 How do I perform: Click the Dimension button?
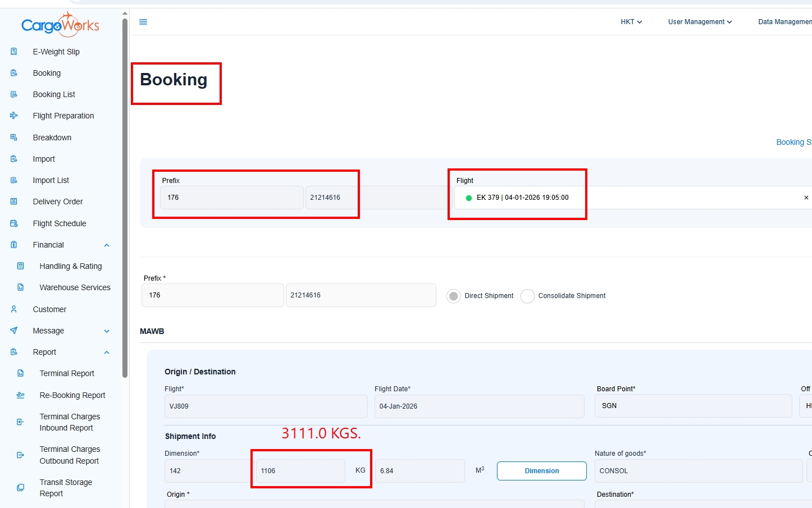coord(541,471)
